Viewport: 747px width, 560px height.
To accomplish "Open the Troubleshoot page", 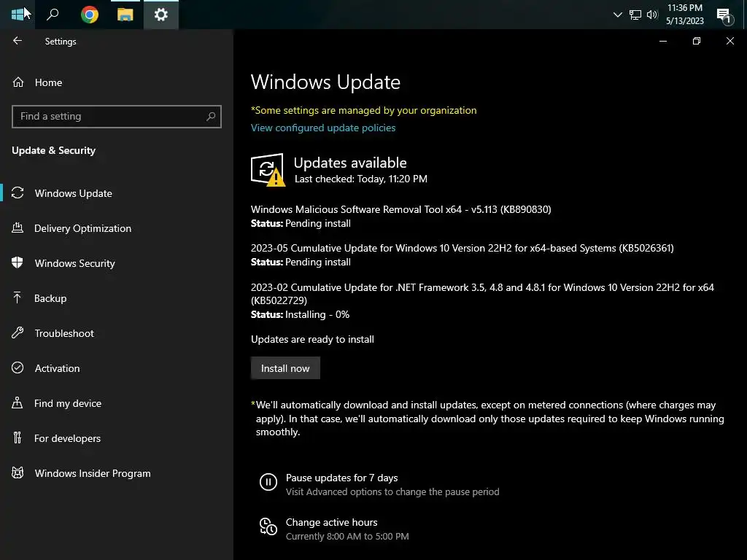I will point(64,333).
